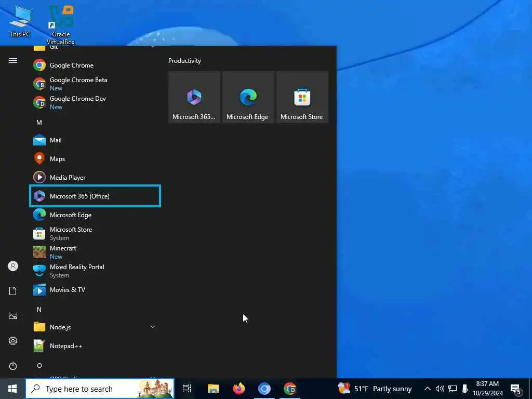Launch Firefox from the taskbar

[239, 389]
